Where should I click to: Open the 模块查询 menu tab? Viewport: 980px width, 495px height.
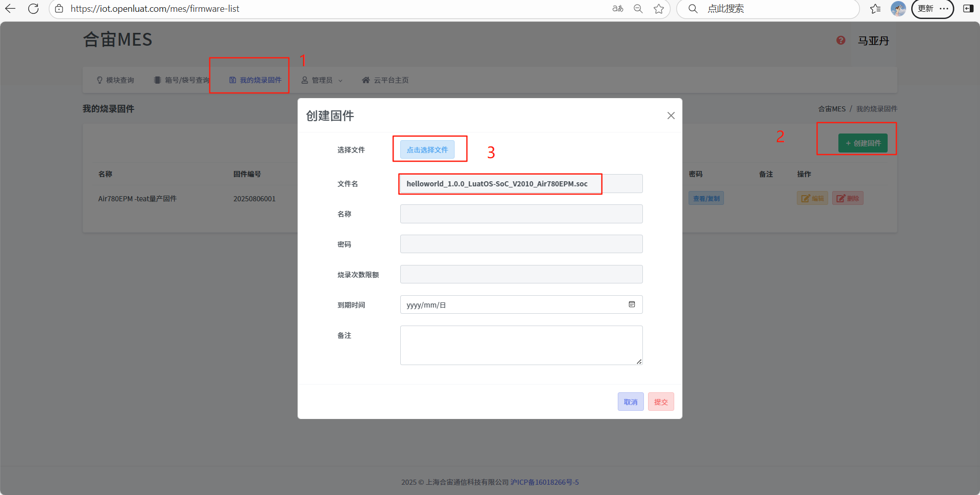point(115,80)
